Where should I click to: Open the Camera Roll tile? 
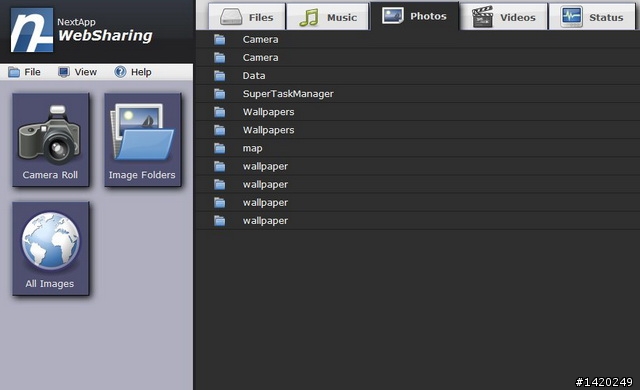[x=51, y=140]
